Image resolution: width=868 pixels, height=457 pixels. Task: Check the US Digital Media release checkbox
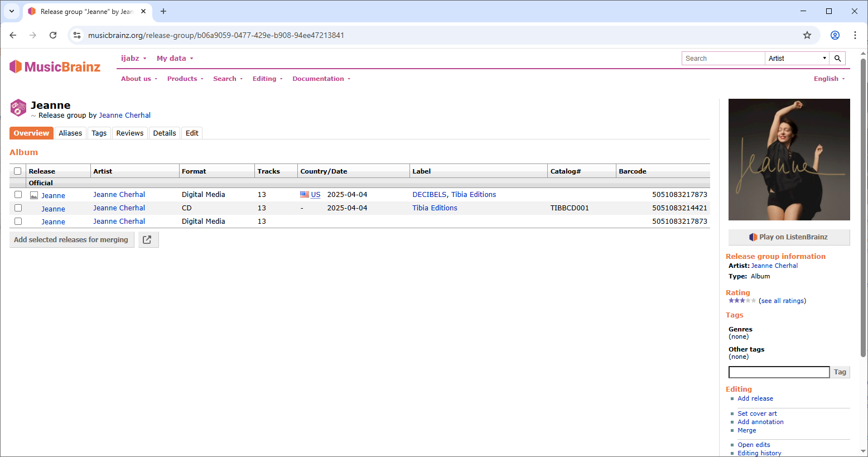18,195
